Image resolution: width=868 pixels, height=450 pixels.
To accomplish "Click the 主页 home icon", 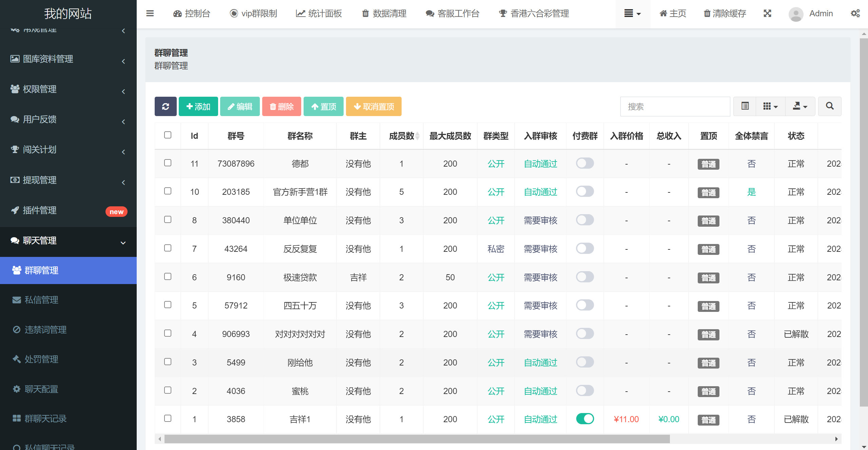I will pyautogui.click(x=663, y=14).
